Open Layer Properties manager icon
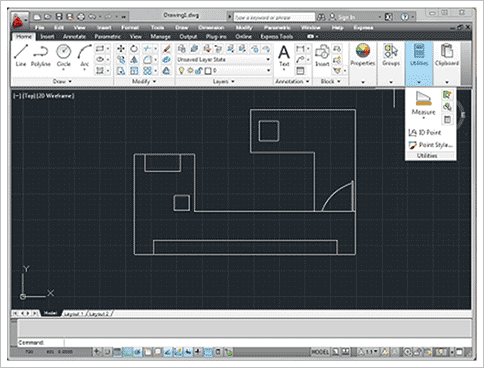The image size is (484, 368). pos(182,49)
